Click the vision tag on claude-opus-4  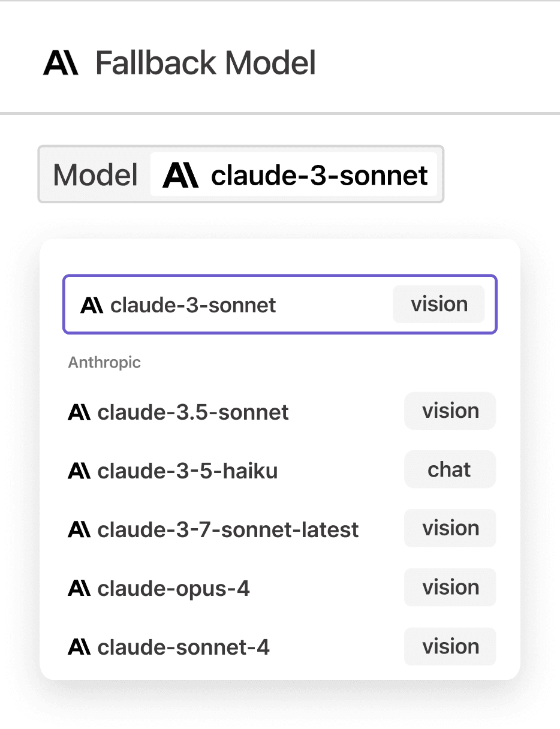(x=450, y=588)
